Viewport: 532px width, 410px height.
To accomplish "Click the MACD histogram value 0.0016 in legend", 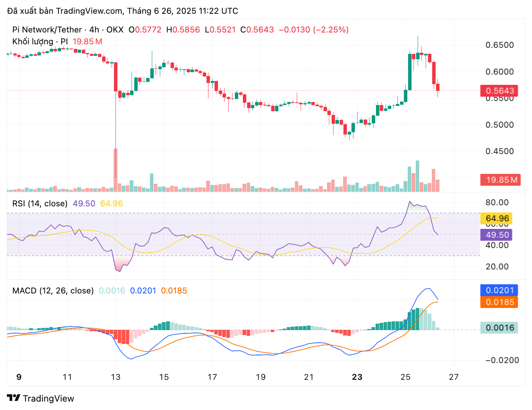I will click(112, 291).
